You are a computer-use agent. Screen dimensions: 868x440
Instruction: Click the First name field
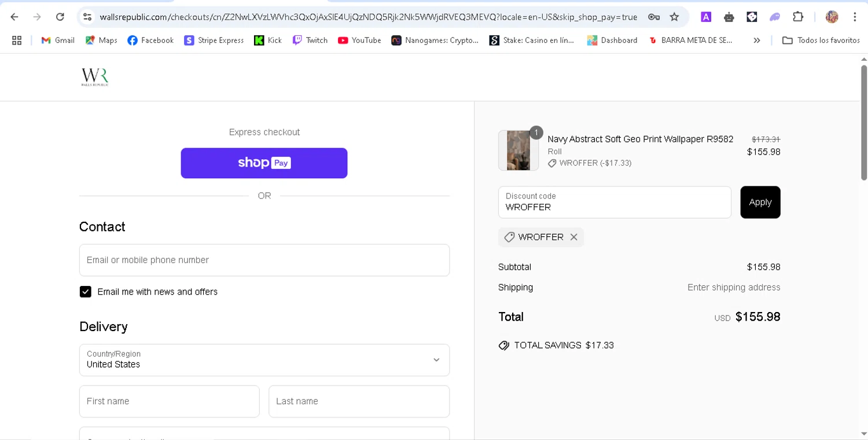(x=170, y=401)
